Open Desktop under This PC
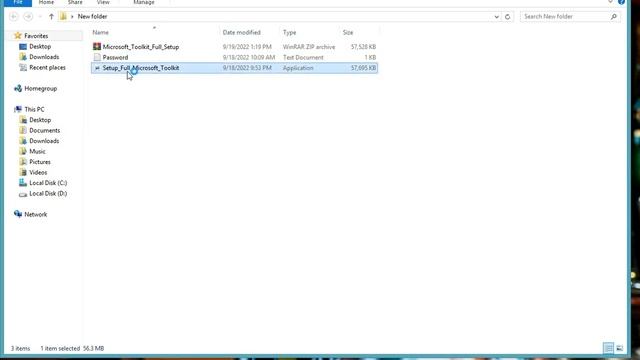Image resolution: width=640 pixels, height=360 pixels. point(40,120)
